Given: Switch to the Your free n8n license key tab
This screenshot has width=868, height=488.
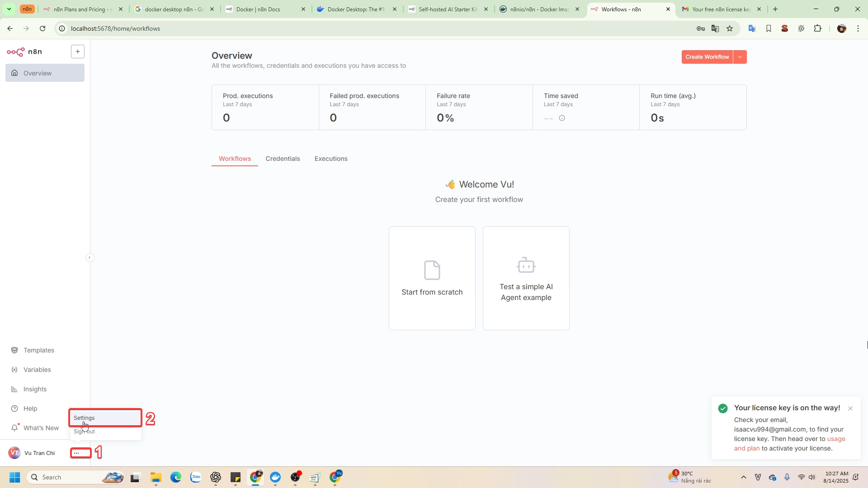Looking at the screenshot, I should click(x=721, y=9).
